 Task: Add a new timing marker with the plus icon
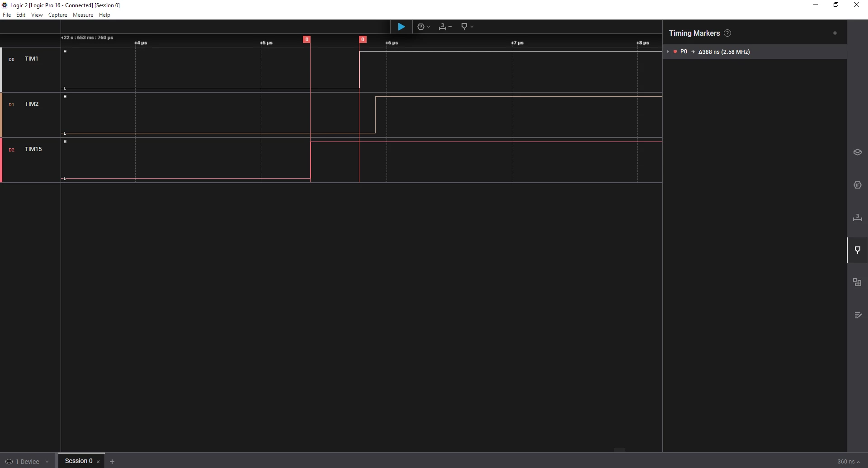tap(835, 33)
